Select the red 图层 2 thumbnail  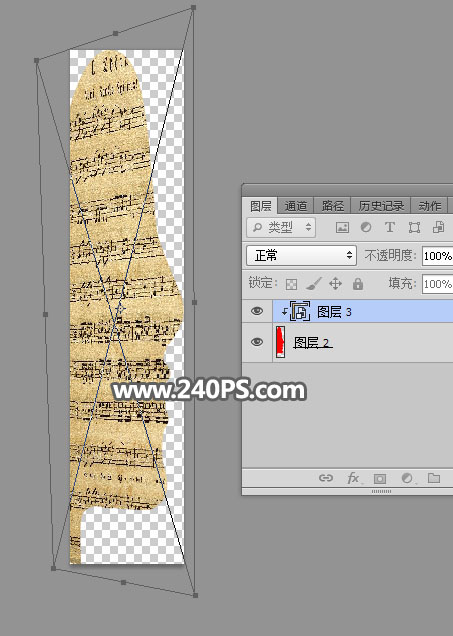tap(280, 342)
